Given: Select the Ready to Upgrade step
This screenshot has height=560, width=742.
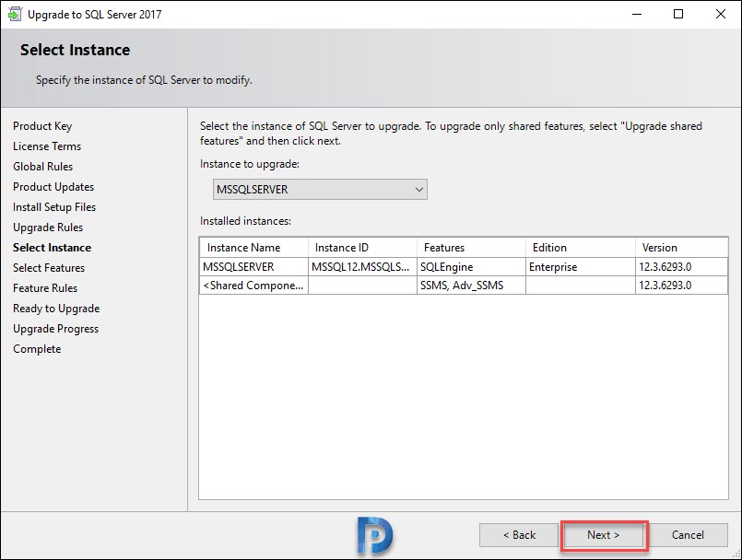Looking at the screenshot, I should coord(56,309).
